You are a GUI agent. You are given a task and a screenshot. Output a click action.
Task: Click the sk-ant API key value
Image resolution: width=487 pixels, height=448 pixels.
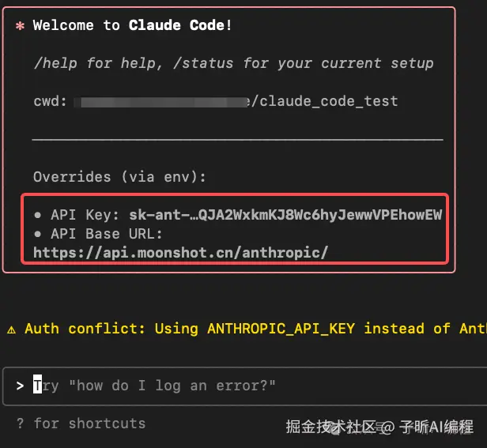click(285, 215)
